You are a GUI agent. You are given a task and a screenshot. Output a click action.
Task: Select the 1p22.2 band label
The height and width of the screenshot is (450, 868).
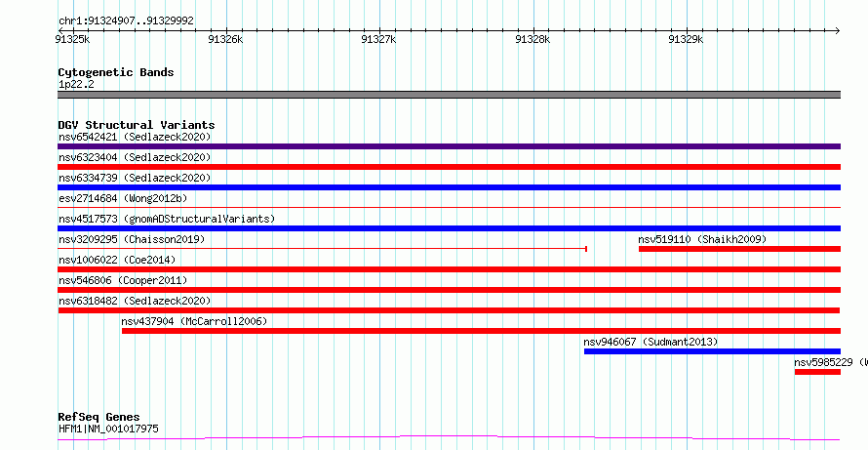pos(74,84)
